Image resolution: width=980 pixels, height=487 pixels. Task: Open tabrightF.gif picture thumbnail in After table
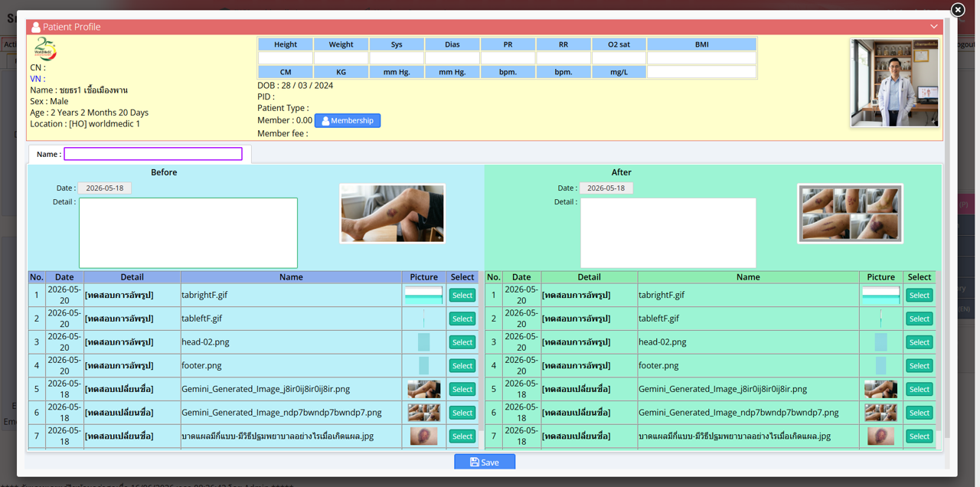[x=880, y=295]
